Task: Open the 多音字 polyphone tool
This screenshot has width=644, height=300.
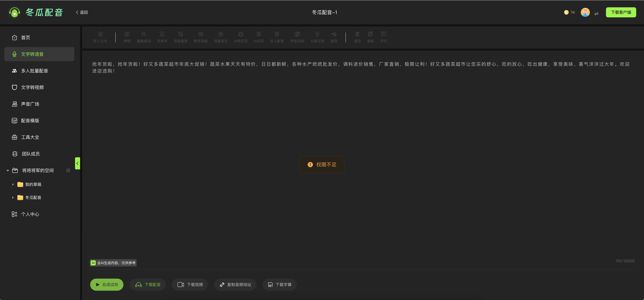Action: (x=162, y=34)
